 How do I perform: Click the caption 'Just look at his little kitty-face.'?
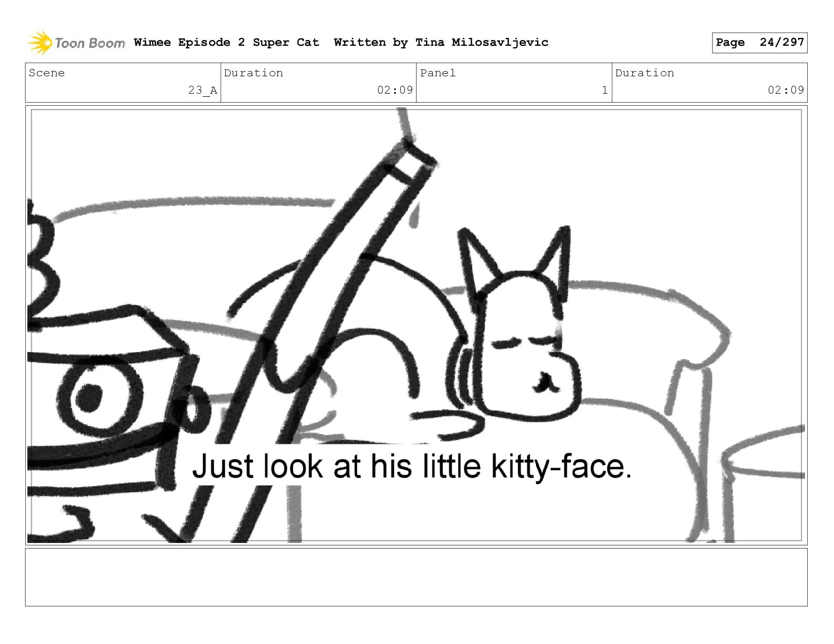point(412,467)
